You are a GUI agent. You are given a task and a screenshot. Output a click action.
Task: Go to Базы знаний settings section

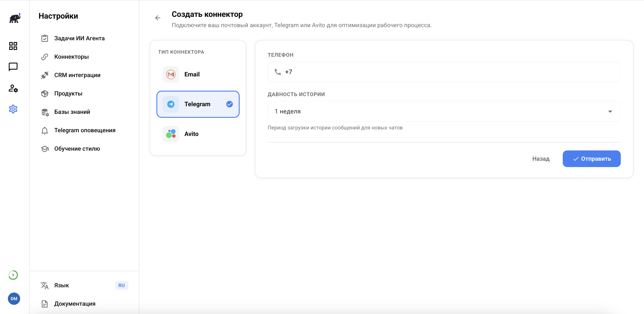[72, 112]
